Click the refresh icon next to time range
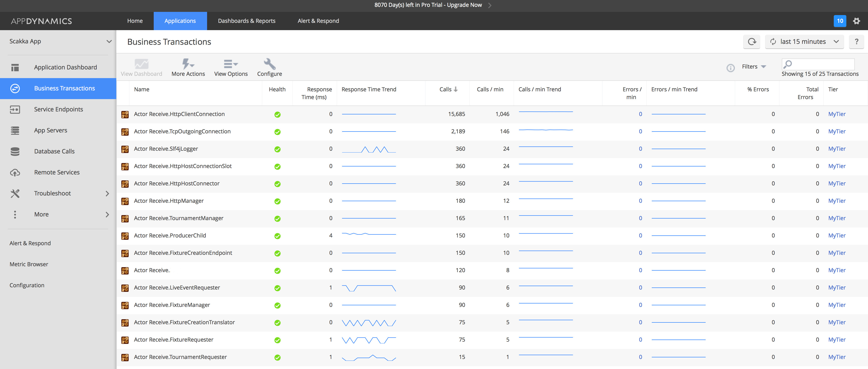This screenshot has width=868, height=369. click(752, 42)
